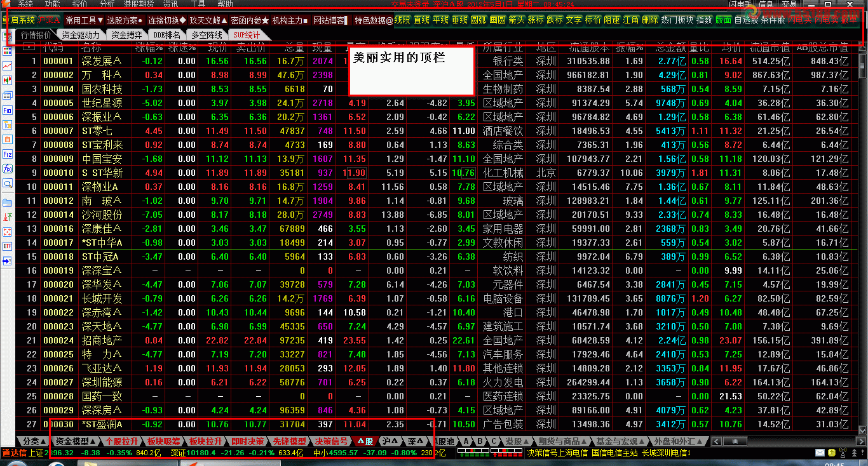Screen dimensions: 868x466
Task: Select the 沪A bottom tab
Action: tap(390, 441)
